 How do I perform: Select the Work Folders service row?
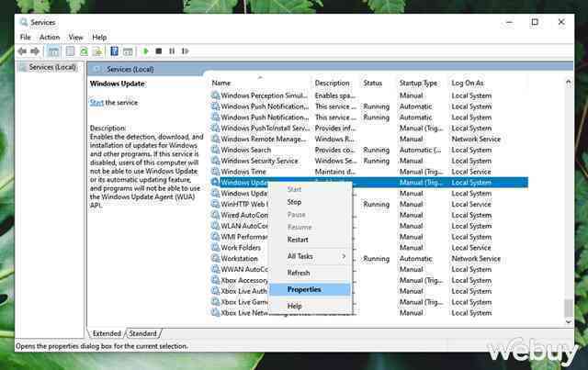[x=369, y=247]
